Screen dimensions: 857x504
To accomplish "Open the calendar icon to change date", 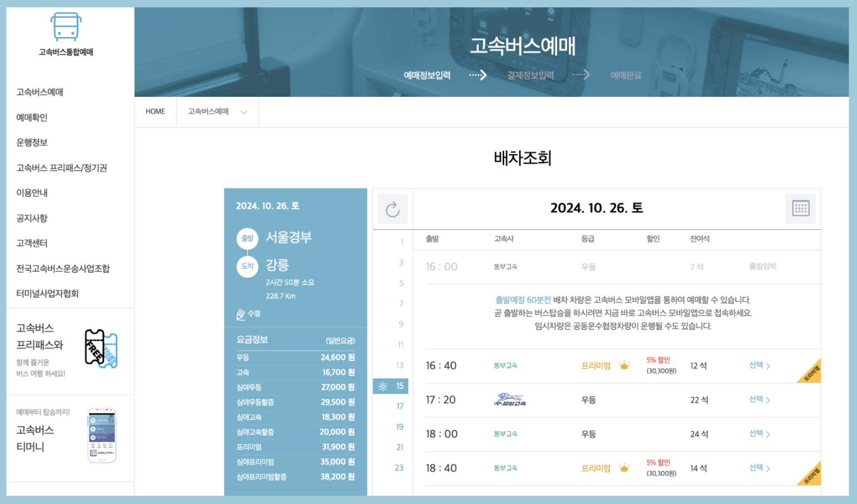I will [800, 209].
